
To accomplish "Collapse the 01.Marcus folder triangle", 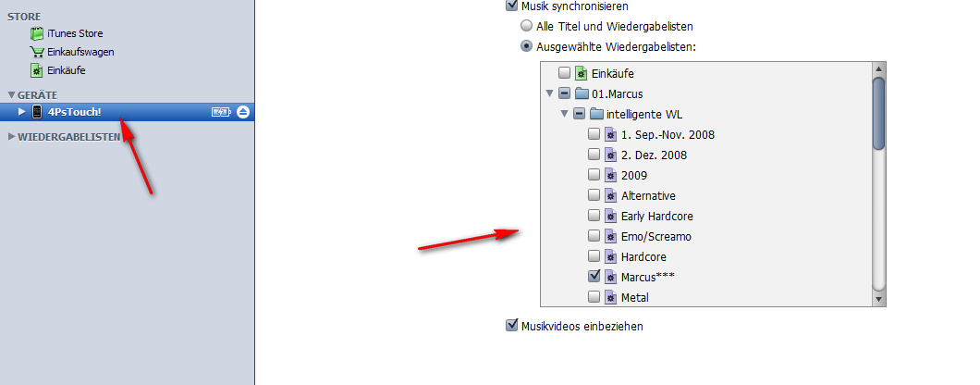I will click(549, 93).
